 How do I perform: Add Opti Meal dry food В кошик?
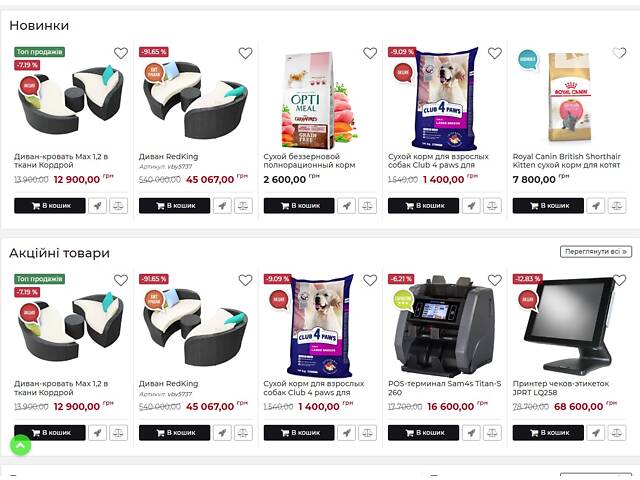(x=299, y=206)
